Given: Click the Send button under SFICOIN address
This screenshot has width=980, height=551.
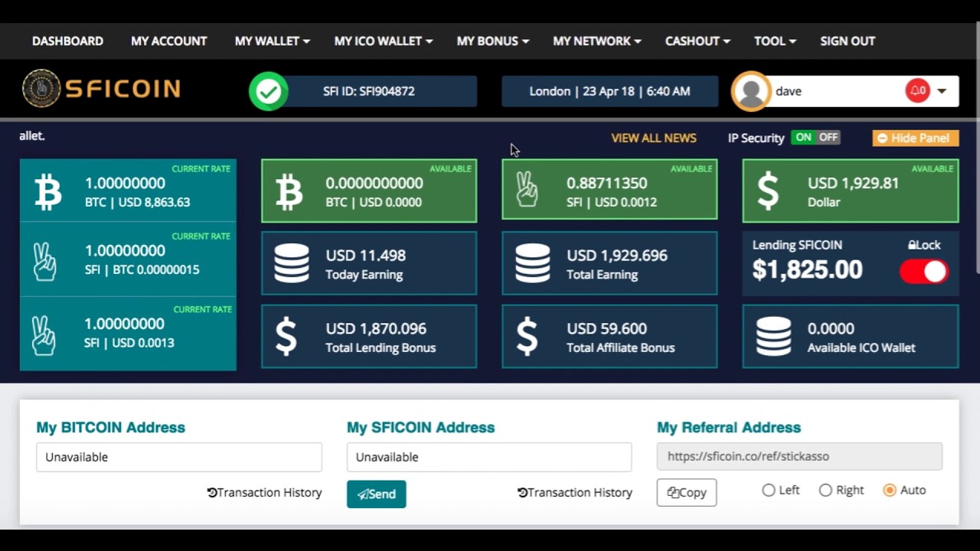Looking at the screenshot, I should tap(376, 494).
